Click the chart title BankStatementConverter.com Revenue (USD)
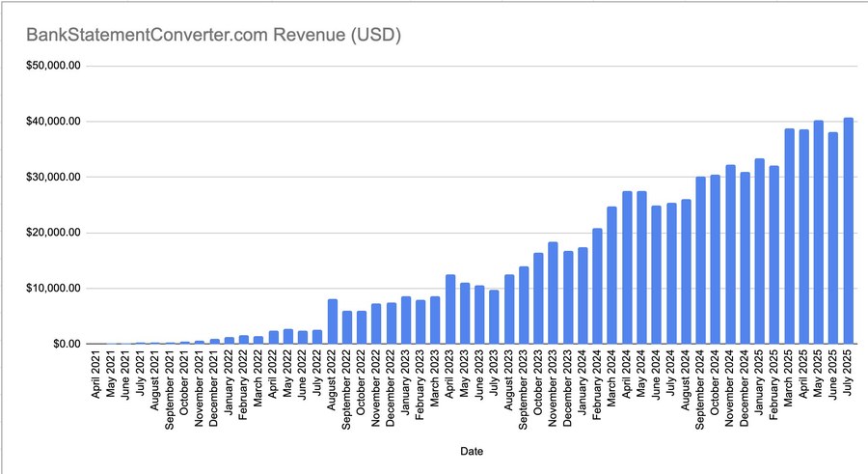Image resolution: width=868 pixels, height=474 pixels. (x=214, y=35)
